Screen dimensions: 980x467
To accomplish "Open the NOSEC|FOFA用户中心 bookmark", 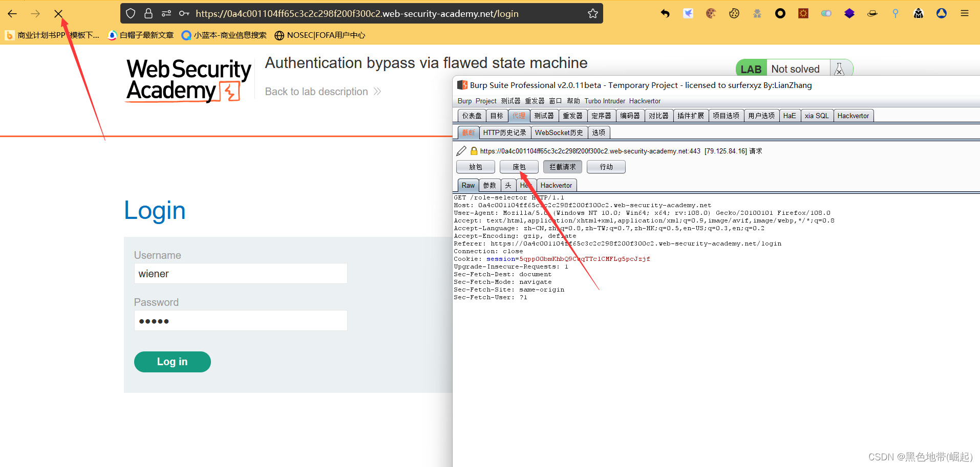I will pyautogui.click(x=320, y=35).
